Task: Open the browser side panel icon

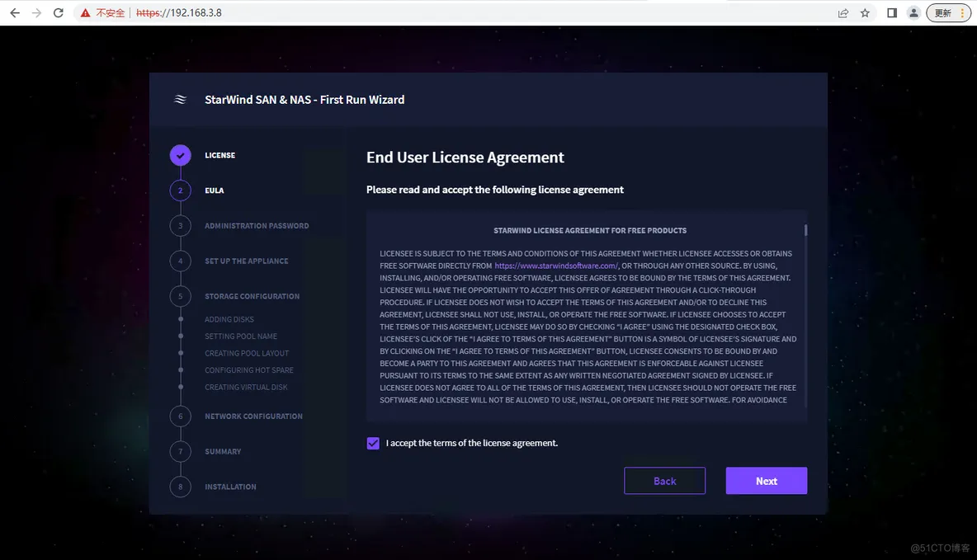Action: click(892, 12)
